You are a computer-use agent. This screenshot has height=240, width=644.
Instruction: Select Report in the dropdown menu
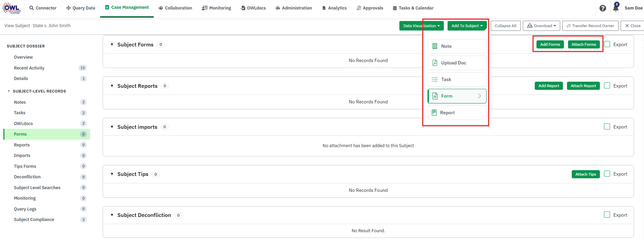[x=457, y=113]
